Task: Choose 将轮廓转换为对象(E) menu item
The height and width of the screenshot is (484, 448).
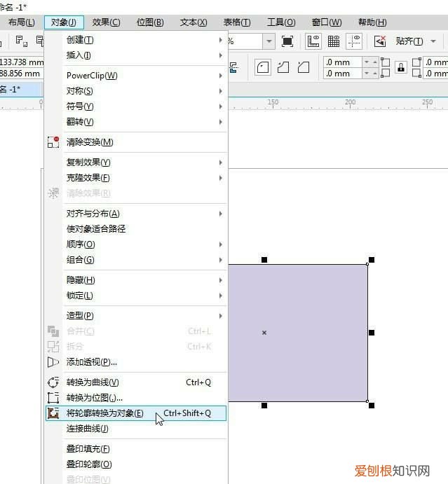Action: coord(136,413)
